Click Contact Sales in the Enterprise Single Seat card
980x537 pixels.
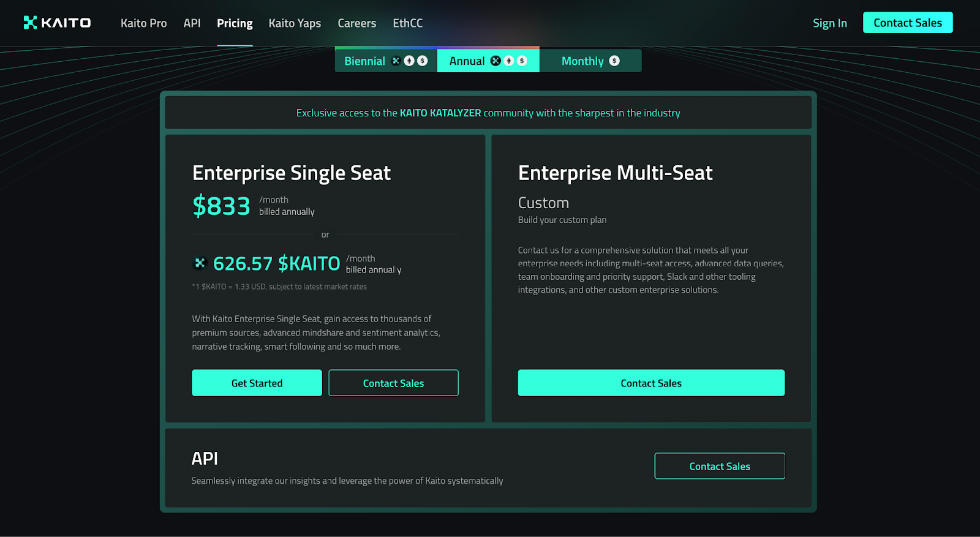tap(393, 383)
